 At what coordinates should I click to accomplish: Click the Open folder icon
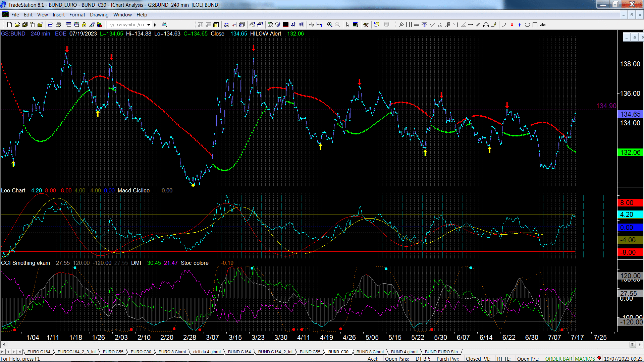point(17,25)
